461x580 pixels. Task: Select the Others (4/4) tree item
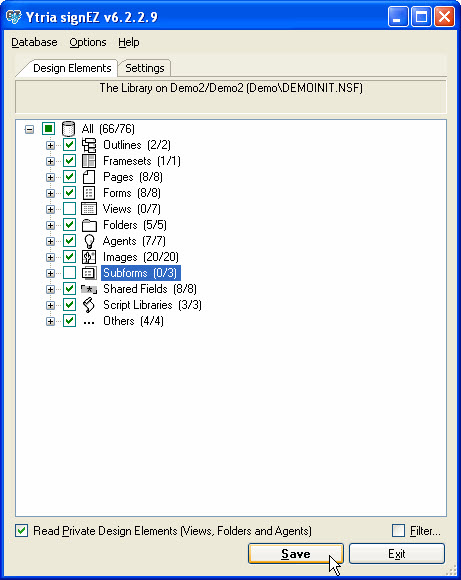[133, 321]
